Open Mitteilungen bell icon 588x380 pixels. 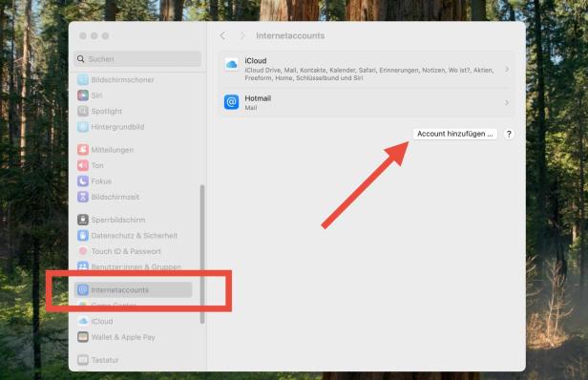[83, 150]
